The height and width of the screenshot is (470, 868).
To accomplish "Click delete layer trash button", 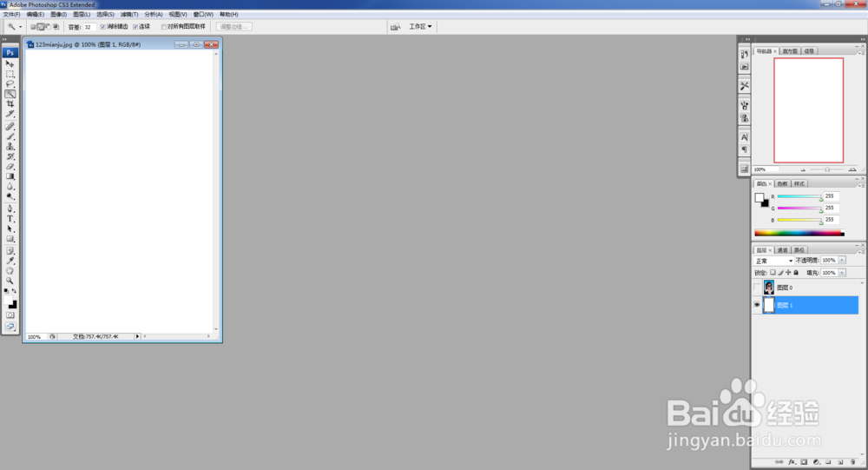I will [x=852, y=461].
